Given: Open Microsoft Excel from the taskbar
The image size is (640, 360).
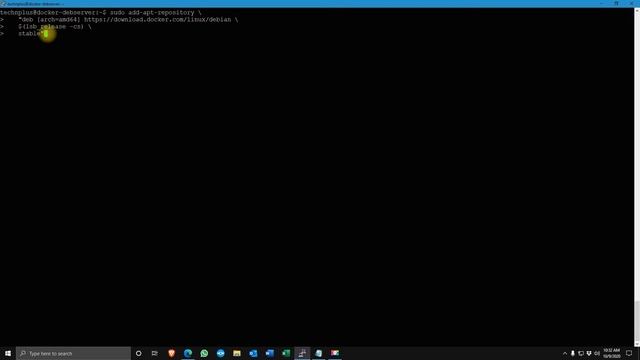Looking at the screenshot, I should tap(286, 353).
